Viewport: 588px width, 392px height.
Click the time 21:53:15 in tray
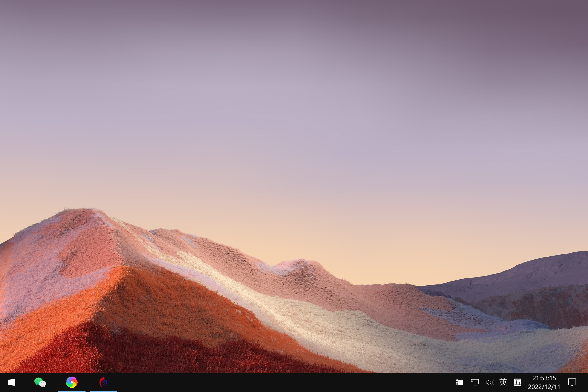tap(544, 378)
